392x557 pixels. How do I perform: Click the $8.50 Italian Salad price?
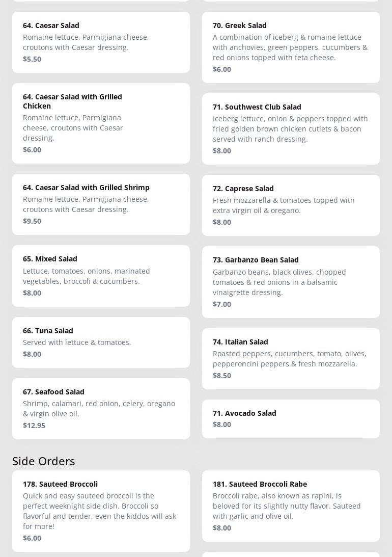[222, 376]
